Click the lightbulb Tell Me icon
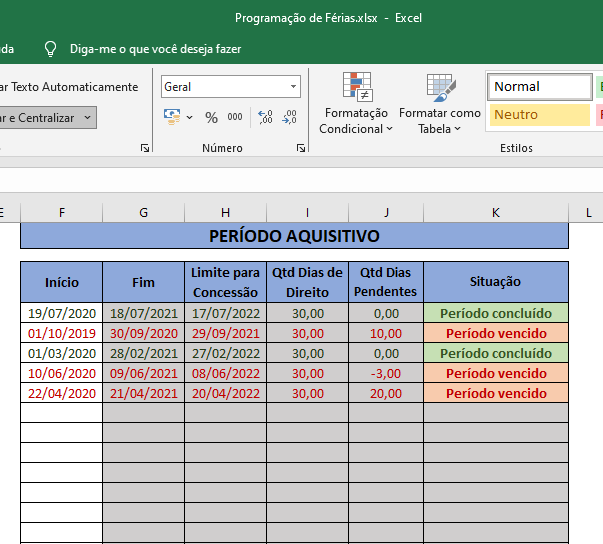The height and width of the screenshot is (544, 603). click(50, 49)
